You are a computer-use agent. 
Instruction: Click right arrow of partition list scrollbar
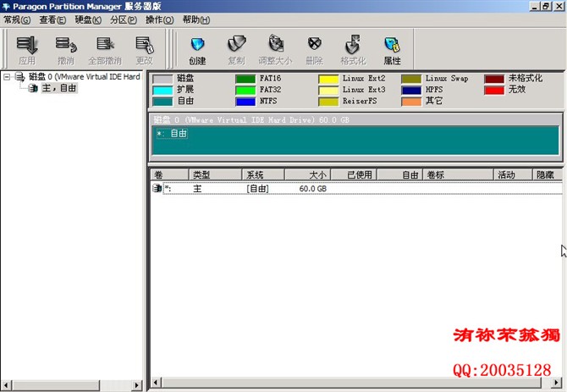coord(557,382)
